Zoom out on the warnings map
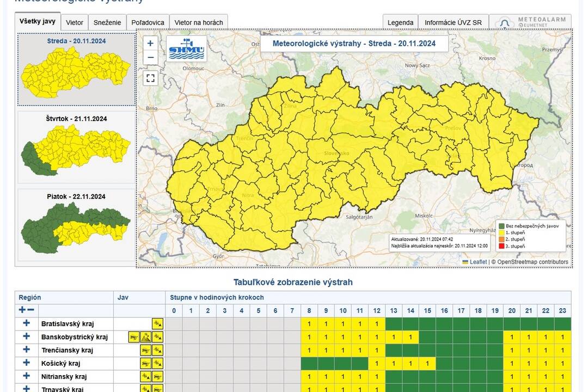The width and height of the screenshot is (588, 392). click(x=151, y=57)
